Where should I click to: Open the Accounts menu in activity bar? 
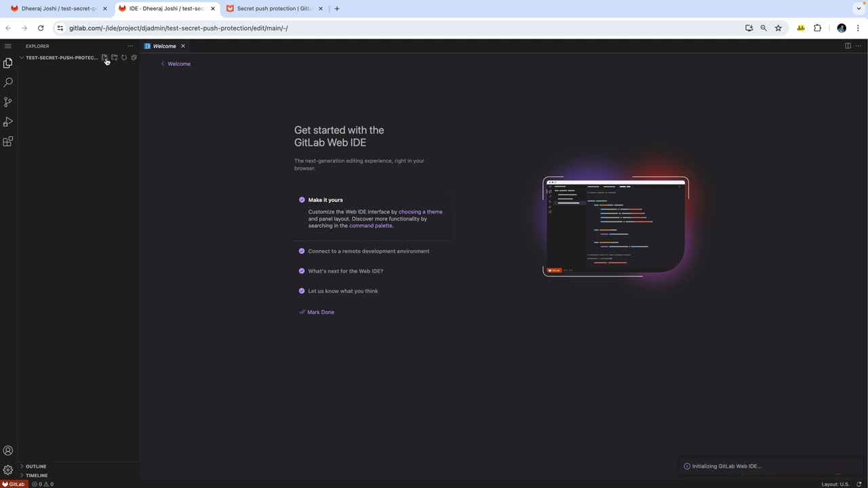[x=7, y=451]
